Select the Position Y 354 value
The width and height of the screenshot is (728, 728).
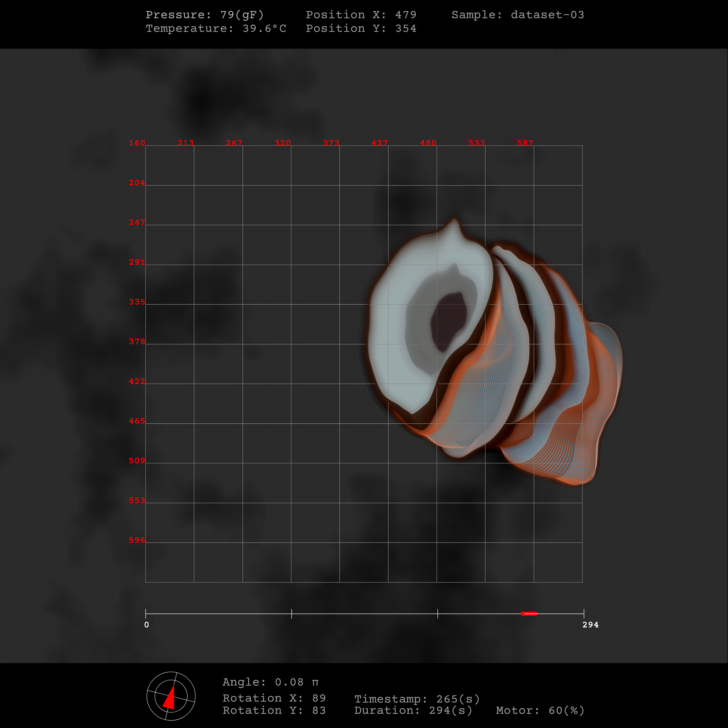pyautogui.click(x=405, y=29)
